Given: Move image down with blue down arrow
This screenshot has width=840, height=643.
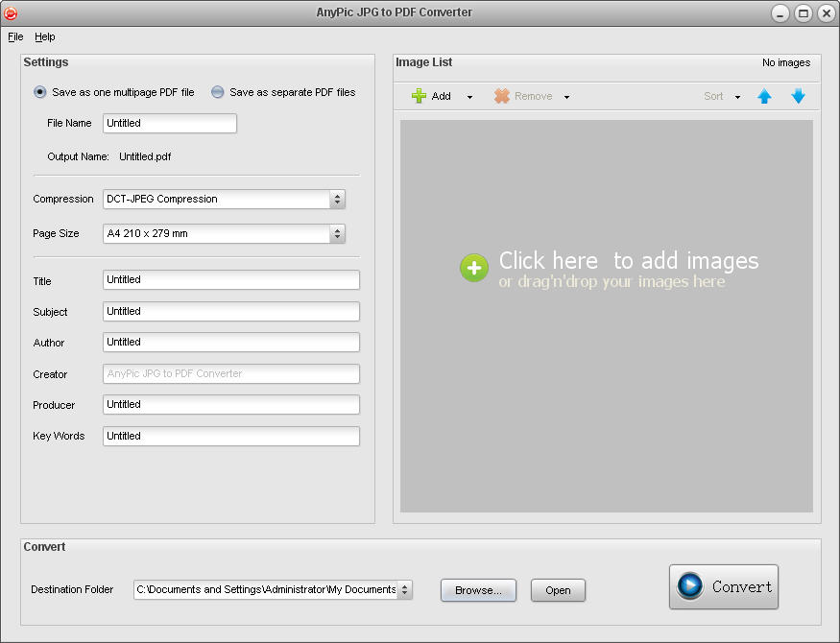Looking at the screenshot, I should (798, 96).
